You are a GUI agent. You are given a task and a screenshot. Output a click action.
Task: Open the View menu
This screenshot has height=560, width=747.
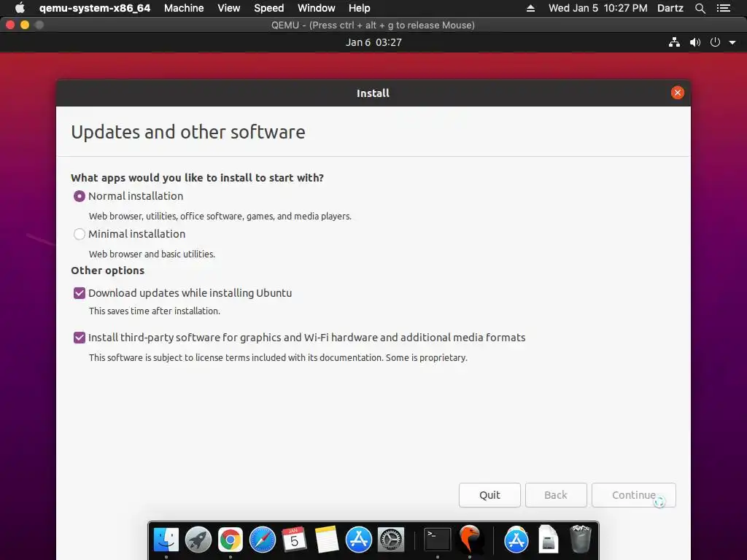tap(228, 8)
